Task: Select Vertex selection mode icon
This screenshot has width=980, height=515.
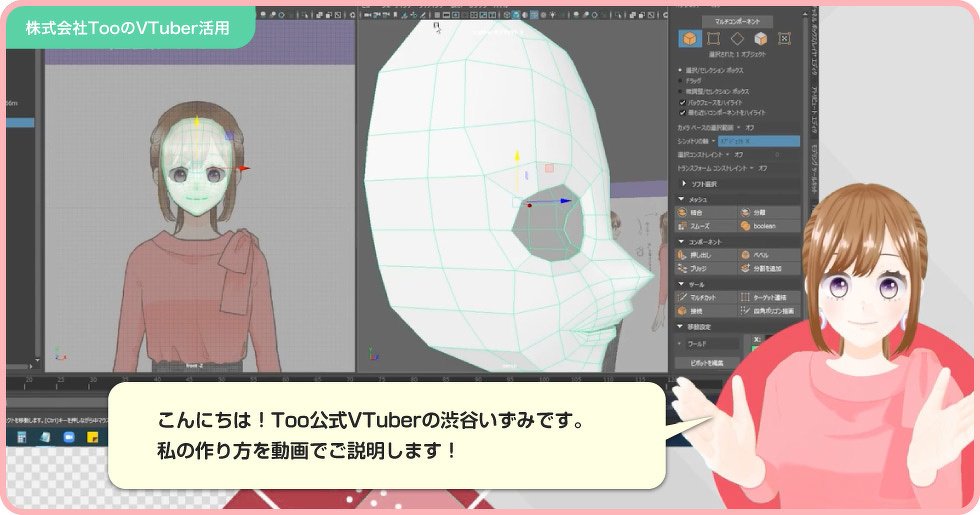Action: pyautogui.click(x=713, y=39)
